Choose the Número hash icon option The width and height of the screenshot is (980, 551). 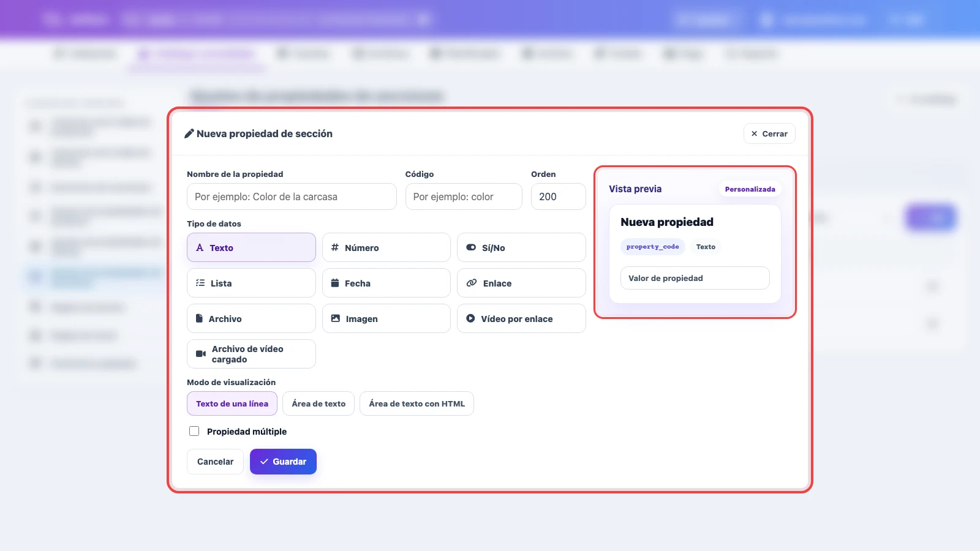(x=335, y=248)
